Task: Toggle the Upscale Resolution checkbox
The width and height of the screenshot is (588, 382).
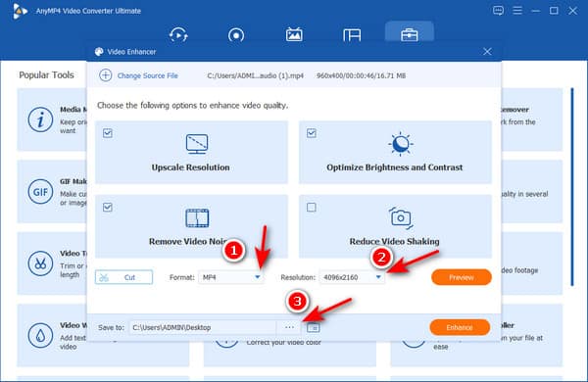Action: point(108,133)
